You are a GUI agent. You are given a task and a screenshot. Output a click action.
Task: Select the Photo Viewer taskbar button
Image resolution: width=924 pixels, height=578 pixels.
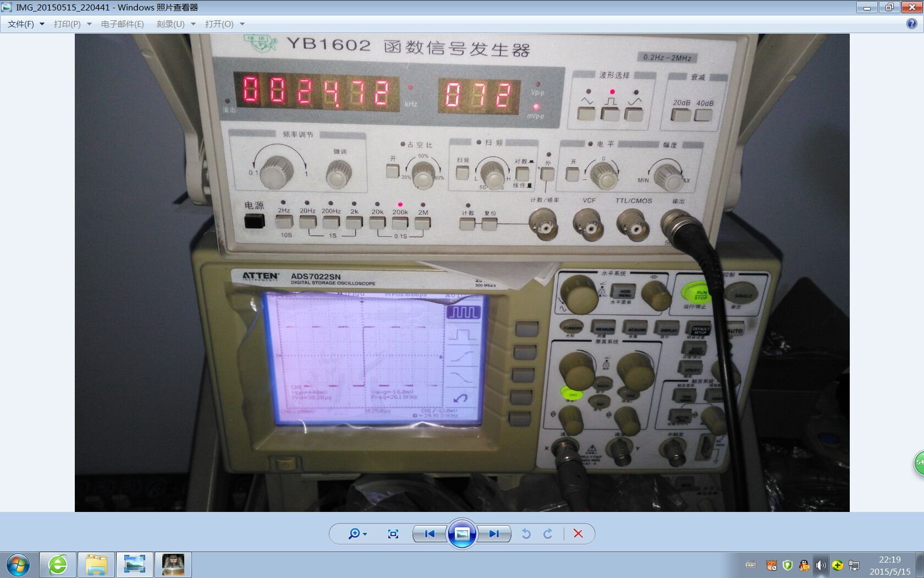(135, 565)
